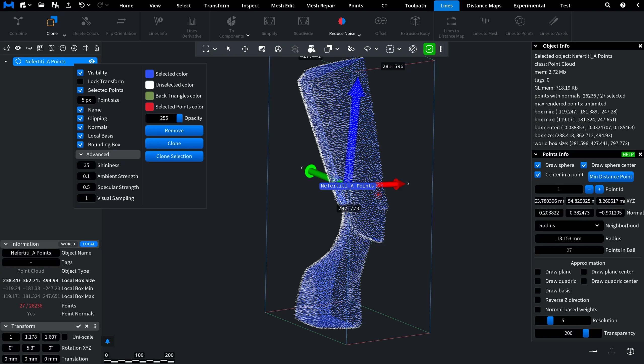Open the To Components dropdown arrow
The width and height of the screenshot is (644, 364).
coord(248,35)
